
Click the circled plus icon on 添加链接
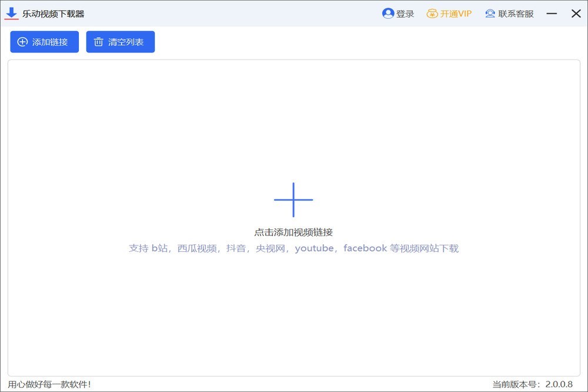point(22,42)
